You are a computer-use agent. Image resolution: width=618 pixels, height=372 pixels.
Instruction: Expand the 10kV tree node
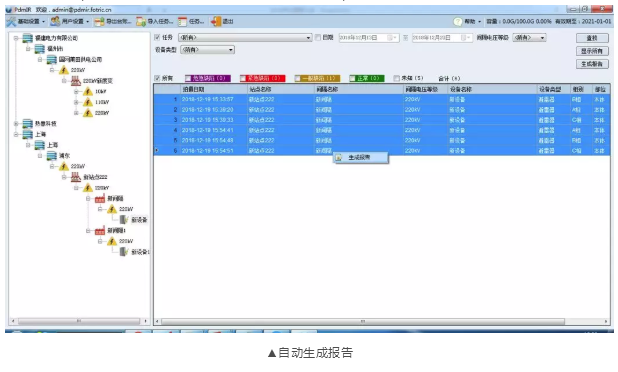(x=76, y=91)
